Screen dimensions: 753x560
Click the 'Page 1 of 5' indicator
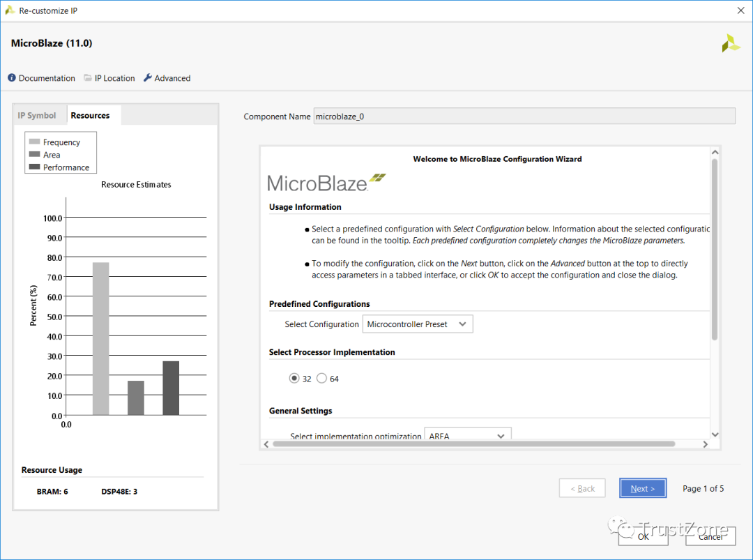[703, 488]
